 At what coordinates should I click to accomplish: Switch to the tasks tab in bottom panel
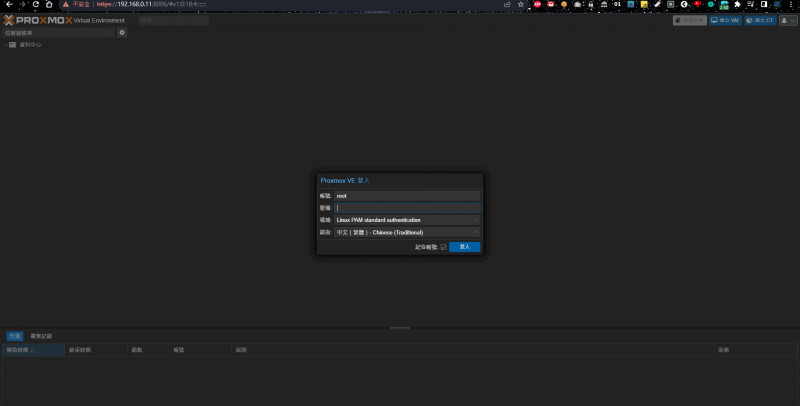tap(14, 336)
